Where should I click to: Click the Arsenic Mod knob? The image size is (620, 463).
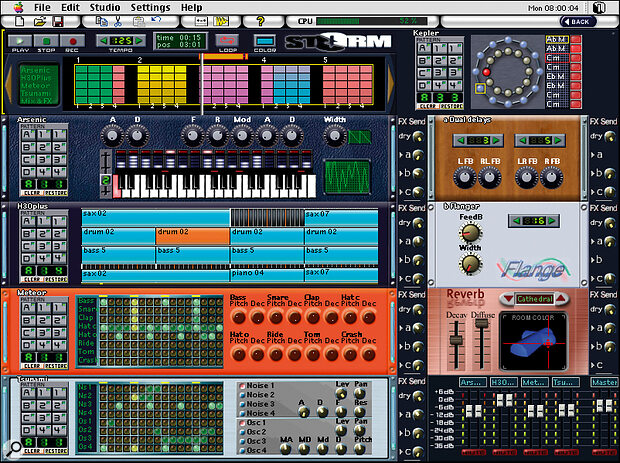pyautogui.click(x=242, y=136)
